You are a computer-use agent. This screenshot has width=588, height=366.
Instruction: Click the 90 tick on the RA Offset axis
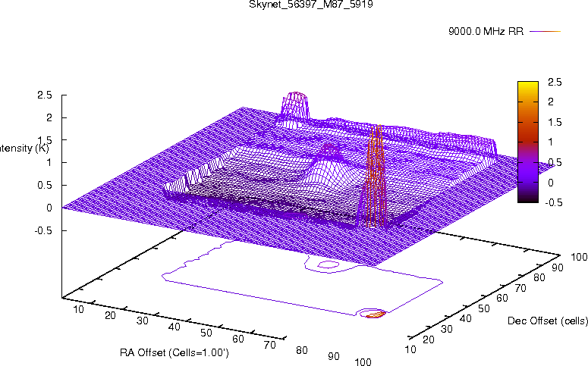(x=334, y=356)
